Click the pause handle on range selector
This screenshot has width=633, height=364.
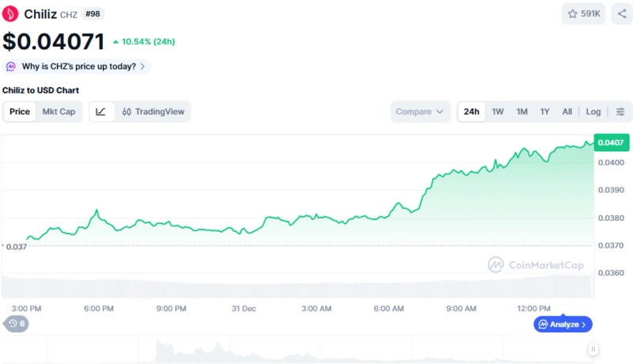coord(593,349)
